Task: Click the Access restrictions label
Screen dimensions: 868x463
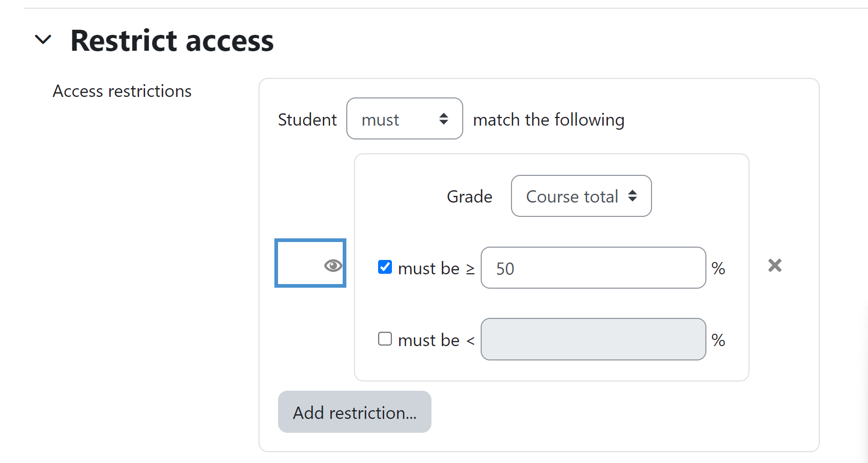Action: click(x=122, y=91)
